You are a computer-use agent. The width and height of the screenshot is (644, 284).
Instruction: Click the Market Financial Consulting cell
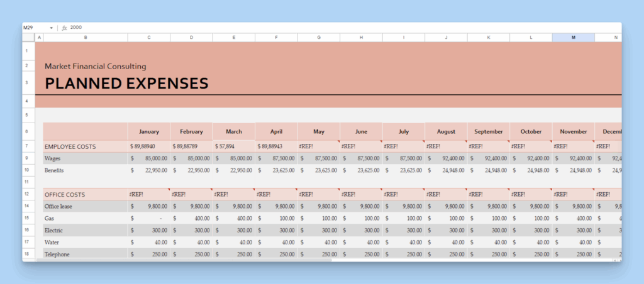[x=96, y=66]
